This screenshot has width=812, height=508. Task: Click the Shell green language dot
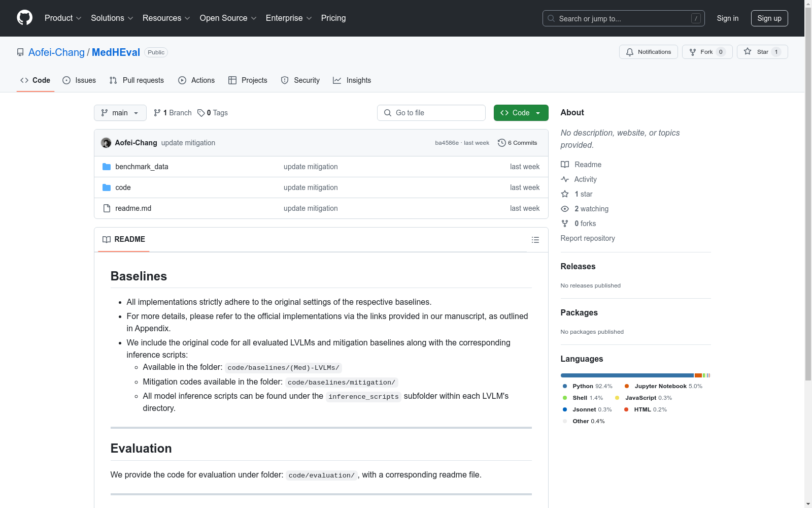[565, 398]
